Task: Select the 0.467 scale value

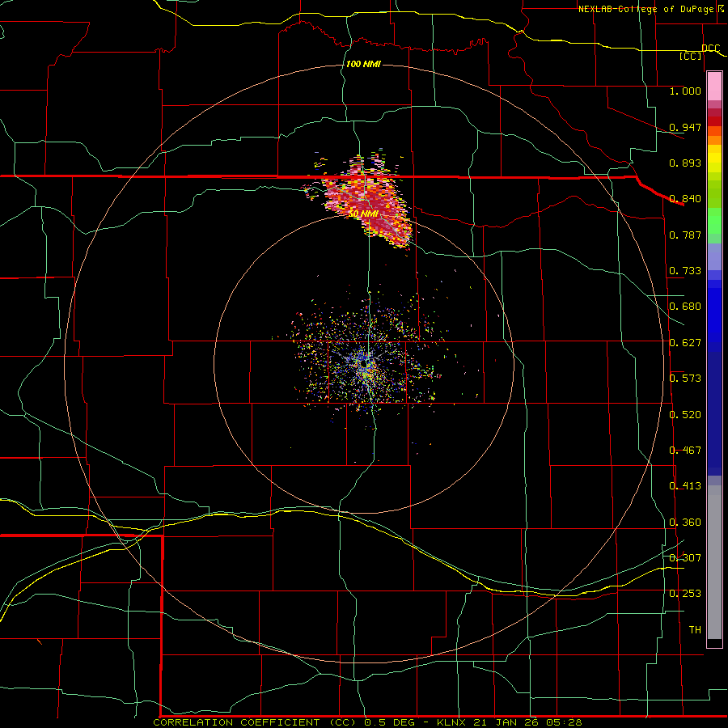Action: [x=685, y=451]
